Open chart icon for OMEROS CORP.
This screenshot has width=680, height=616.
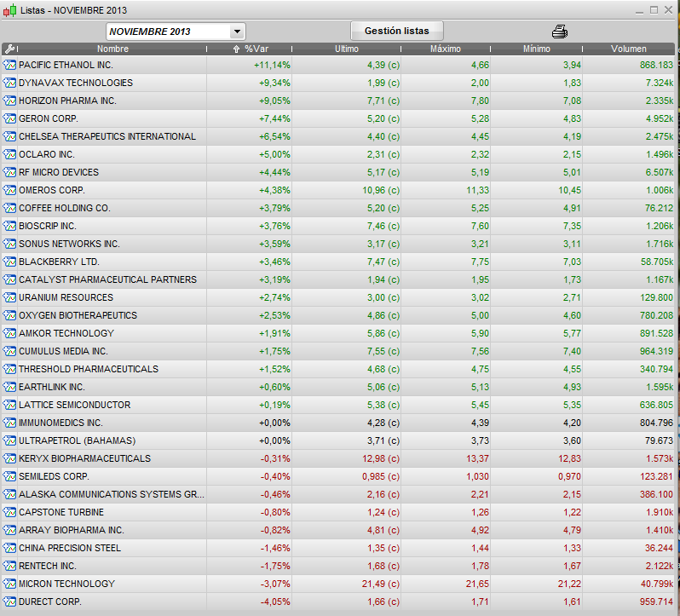click(9, 190)
